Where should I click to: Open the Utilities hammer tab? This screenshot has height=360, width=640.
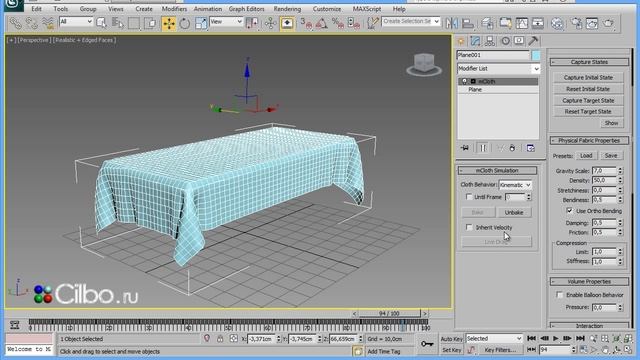click(x=533, y=41)
